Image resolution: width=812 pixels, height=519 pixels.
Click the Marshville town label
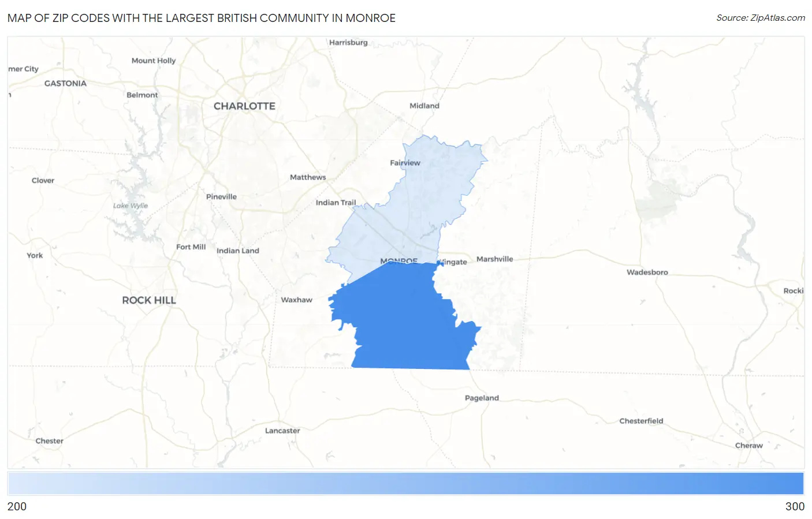click(x=494, y=259)
